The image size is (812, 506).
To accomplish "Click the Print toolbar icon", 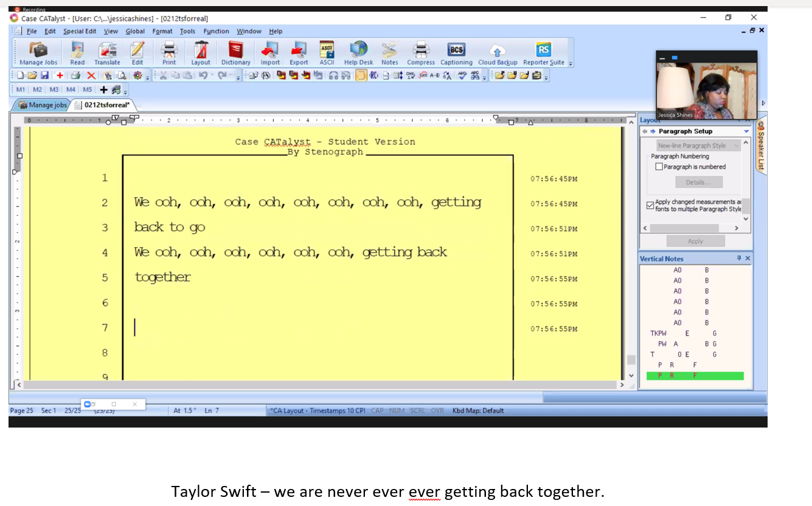I will point(169,54).
